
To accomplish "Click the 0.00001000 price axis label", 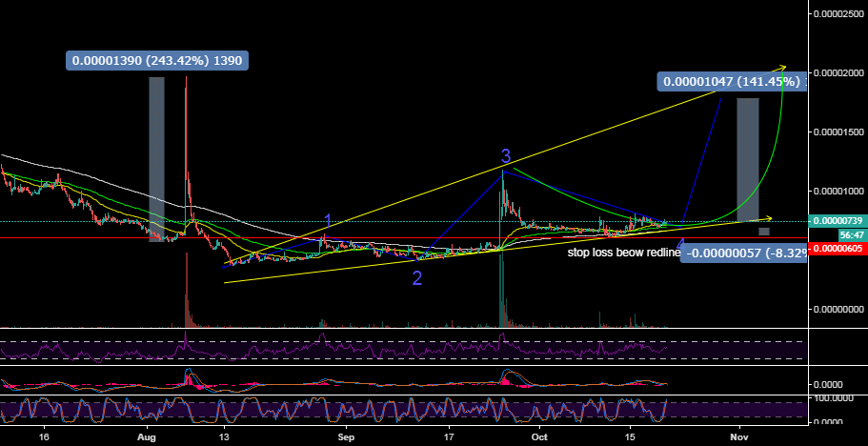I will pos(839,191).
